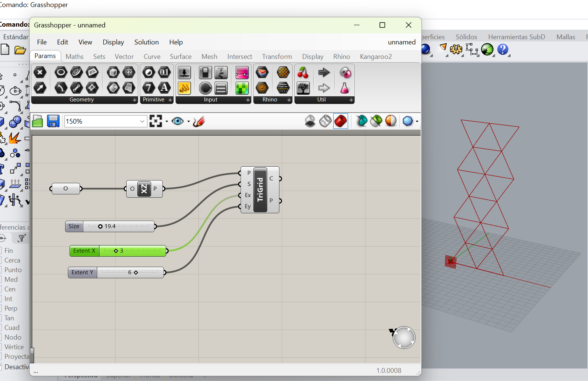Click the yellow Panel component icon

point(184,88)
